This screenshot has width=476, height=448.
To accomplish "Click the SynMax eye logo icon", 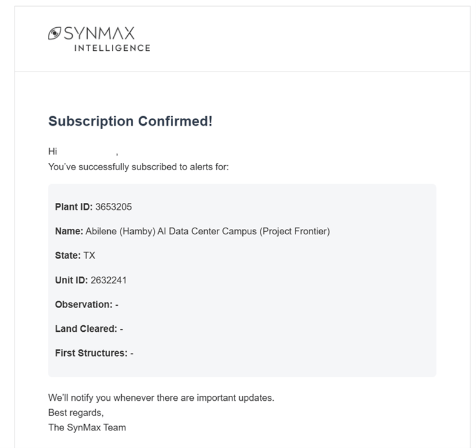I will coord(55,33).
